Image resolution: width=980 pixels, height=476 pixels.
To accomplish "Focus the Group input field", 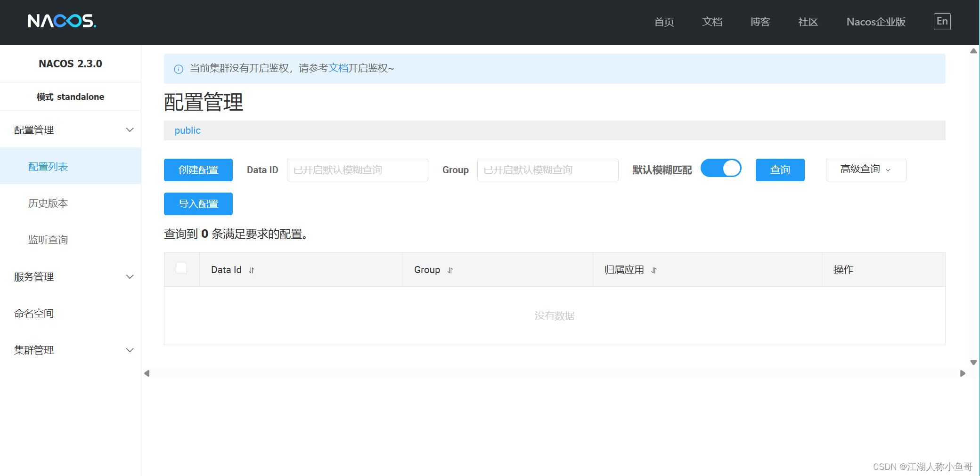I will coord(548,170).
